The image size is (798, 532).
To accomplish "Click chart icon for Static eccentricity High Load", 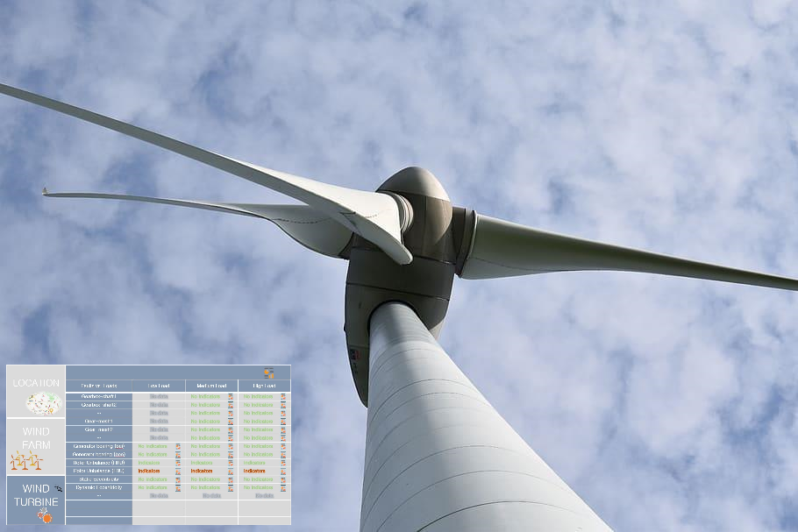I will coord(281,479).
